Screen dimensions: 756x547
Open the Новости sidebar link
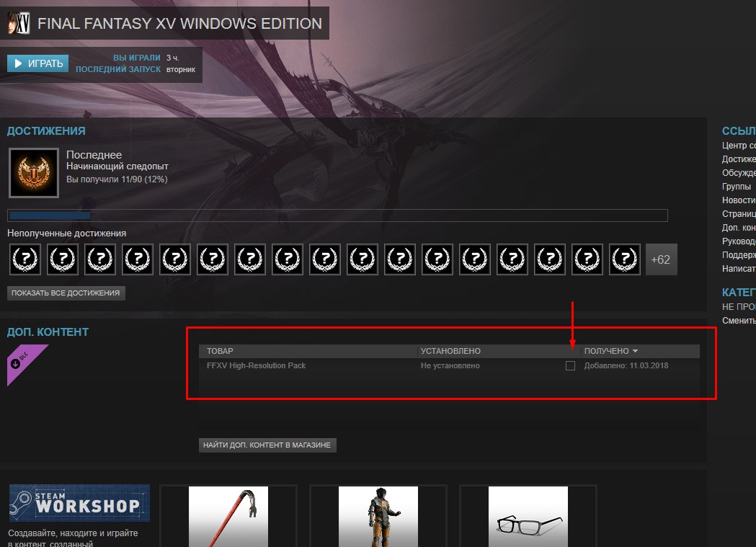pos(739,200)
